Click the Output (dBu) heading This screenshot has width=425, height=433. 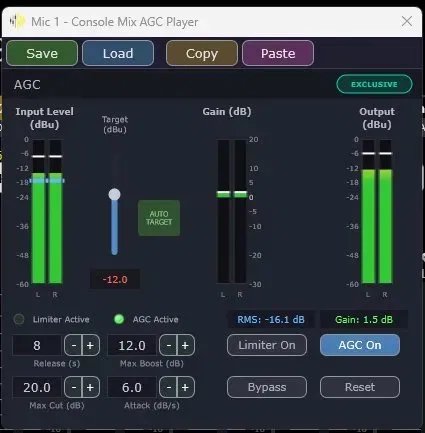tap(377, 118)
